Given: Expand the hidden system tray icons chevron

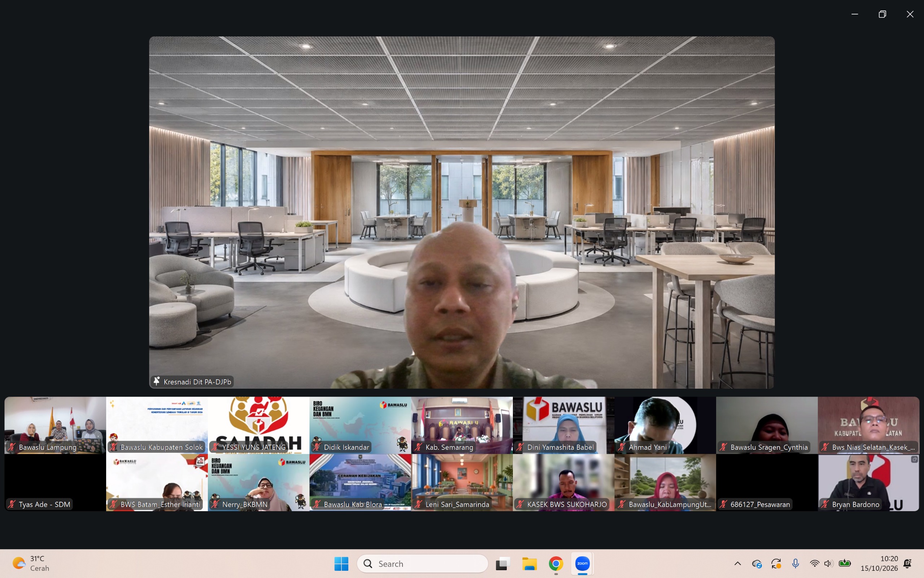Looking at the screenshot, I should click(x=738, y=564).
